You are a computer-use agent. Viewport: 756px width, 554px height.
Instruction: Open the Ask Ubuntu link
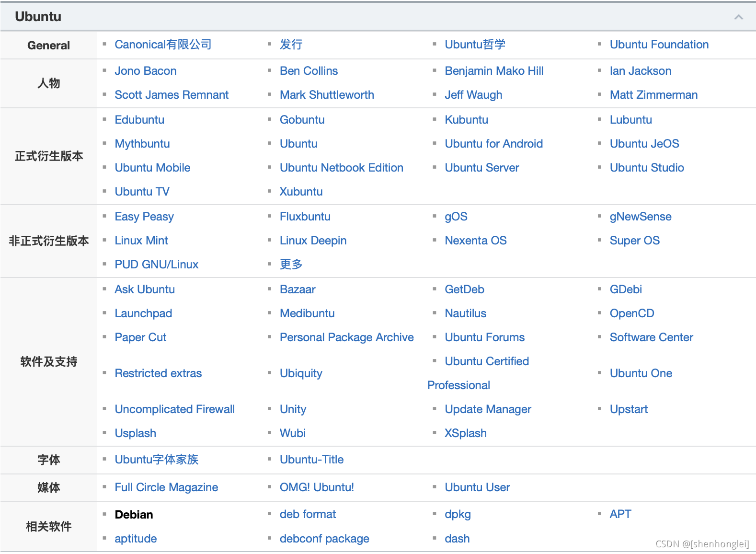point(145,289)
